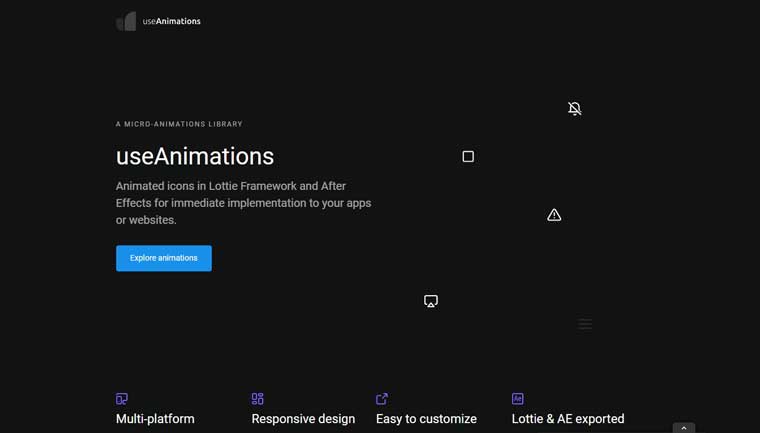Select the Multi-platform feature title
Image resolution: width=760 pixels, height=433 pixels.
(155, 419)
